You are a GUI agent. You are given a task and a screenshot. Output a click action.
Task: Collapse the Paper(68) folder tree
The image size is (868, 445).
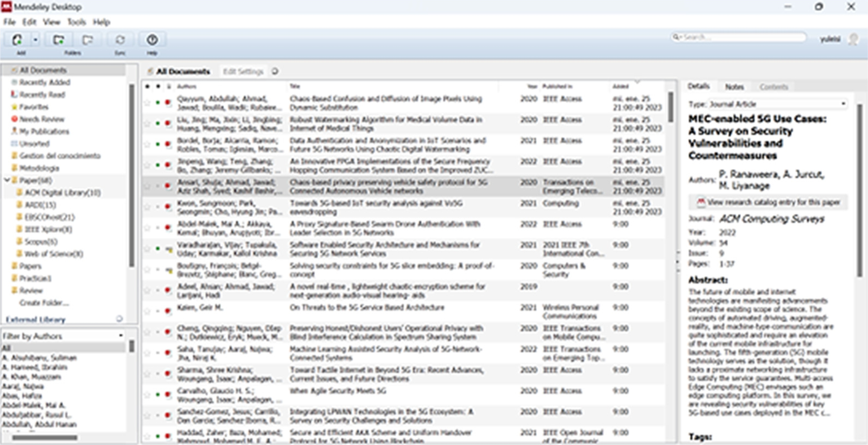[7, 180]
